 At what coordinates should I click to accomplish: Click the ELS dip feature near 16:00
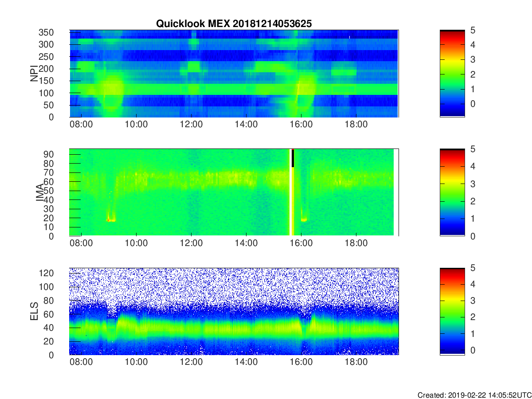tap(305, 328)
